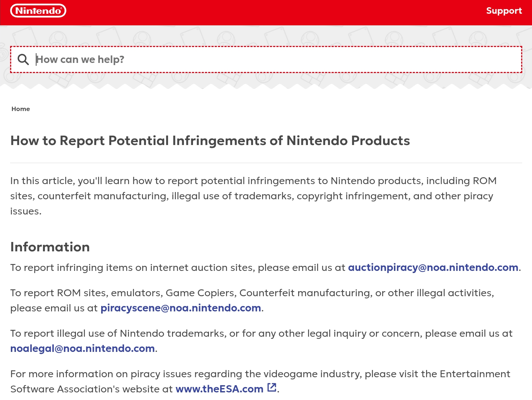Click the Entertainment Software Association paragraph

pyautogui.click(x=260, y=382)
